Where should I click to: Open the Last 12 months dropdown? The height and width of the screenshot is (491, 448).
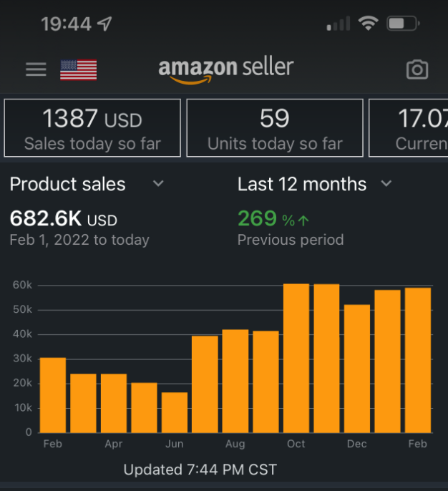386,184
